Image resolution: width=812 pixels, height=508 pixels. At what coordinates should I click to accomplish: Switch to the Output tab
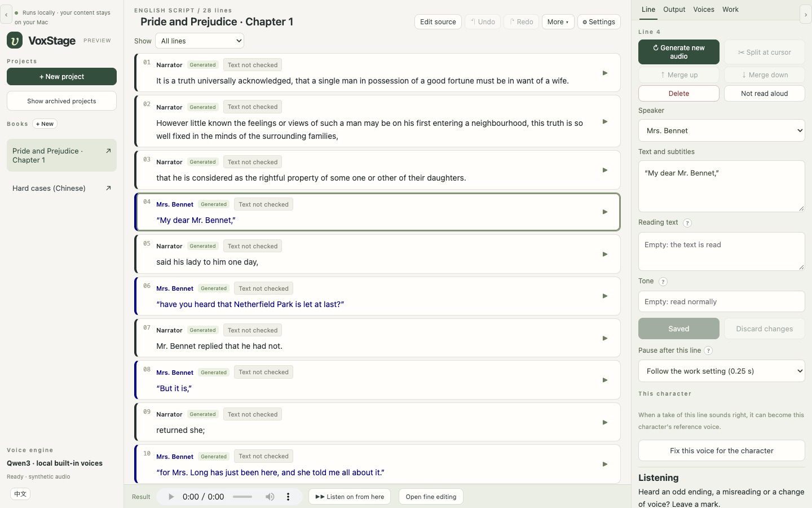tap(674, 10)
